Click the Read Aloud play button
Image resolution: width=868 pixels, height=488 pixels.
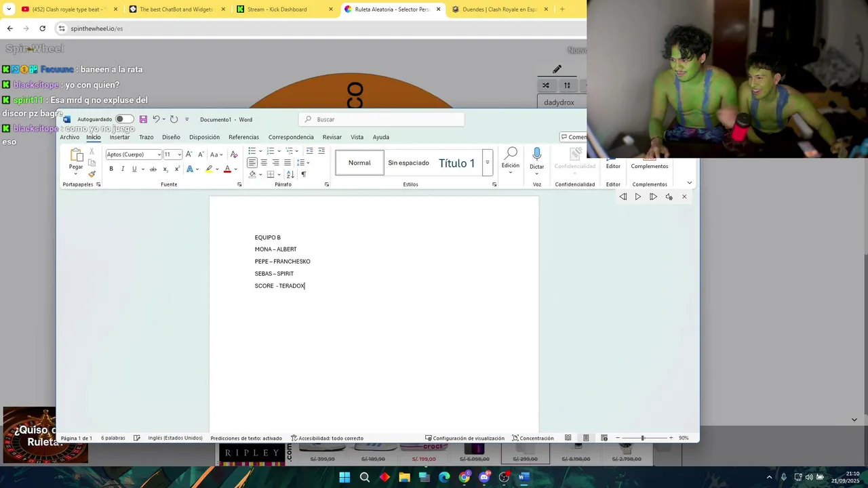(637, 197)
